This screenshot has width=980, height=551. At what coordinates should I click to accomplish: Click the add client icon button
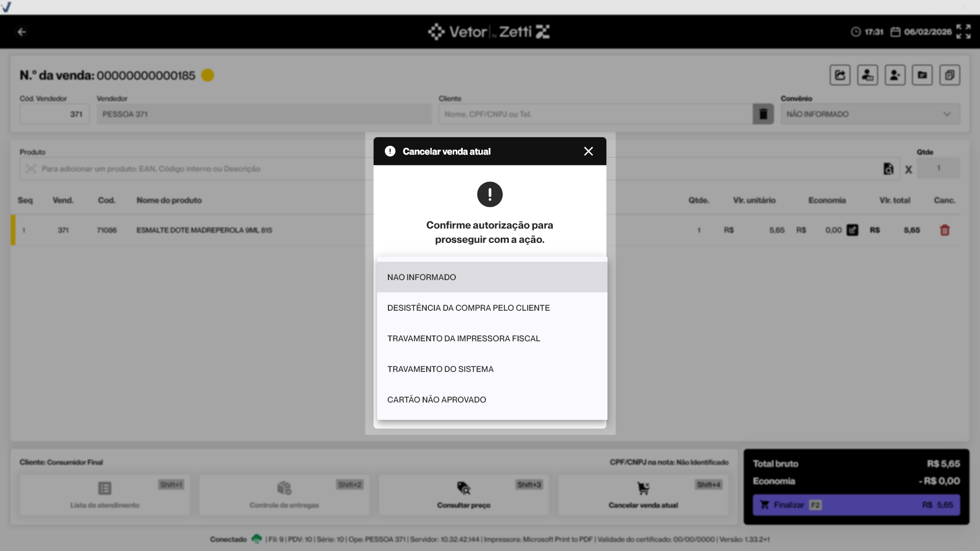pos(895,76)
